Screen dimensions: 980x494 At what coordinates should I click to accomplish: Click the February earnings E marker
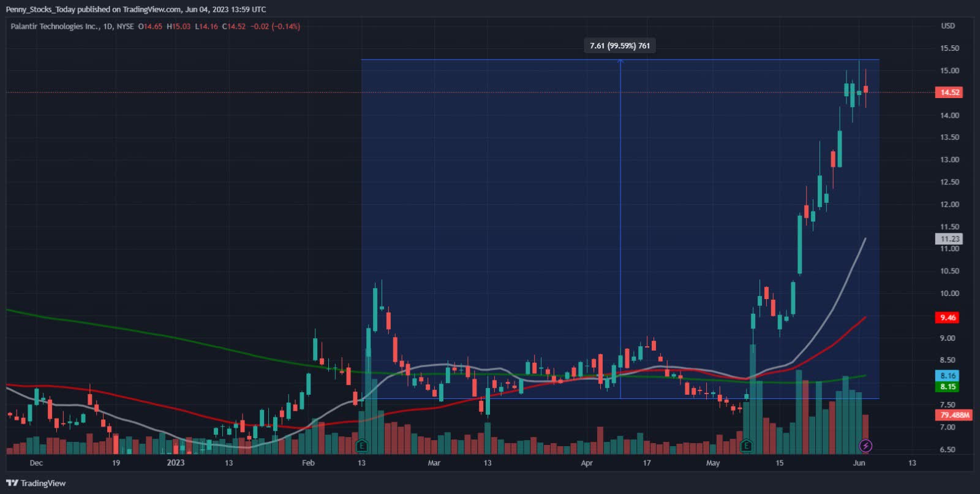coord(362,446)
